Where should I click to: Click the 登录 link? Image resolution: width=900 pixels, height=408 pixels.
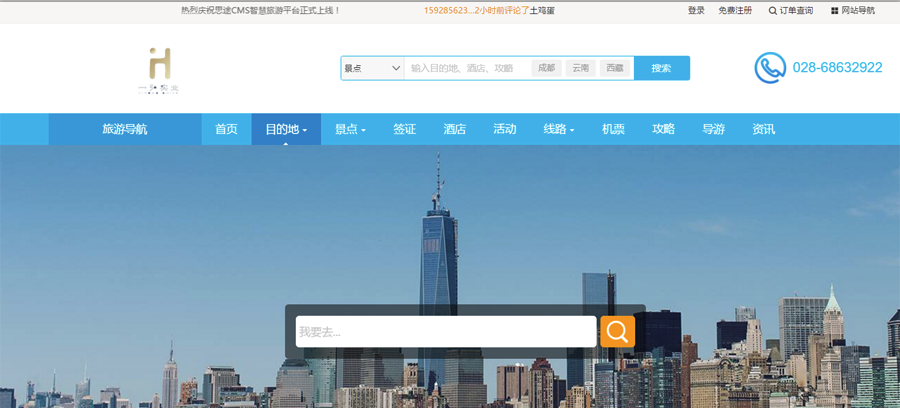[696, 11]
